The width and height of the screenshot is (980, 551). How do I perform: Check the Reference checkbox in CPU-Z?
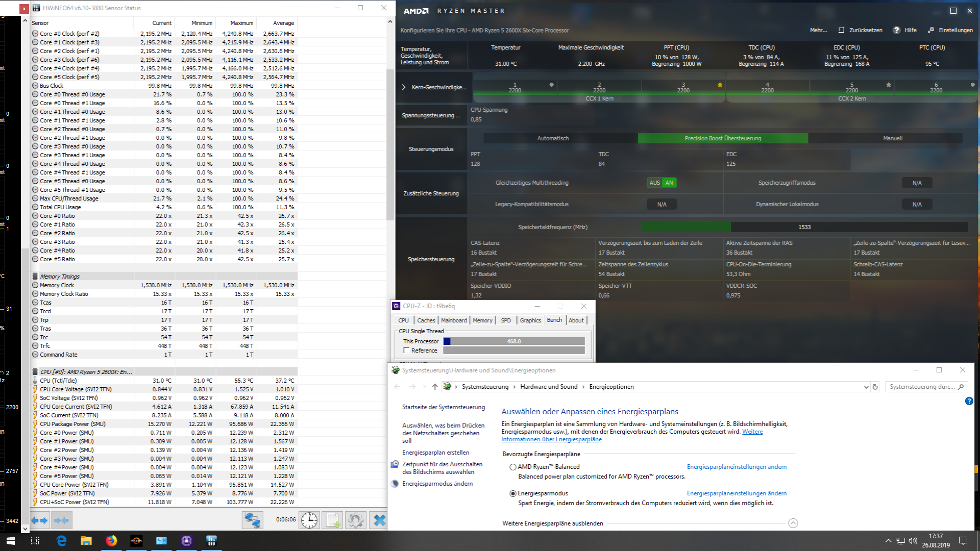pos(407,350)
